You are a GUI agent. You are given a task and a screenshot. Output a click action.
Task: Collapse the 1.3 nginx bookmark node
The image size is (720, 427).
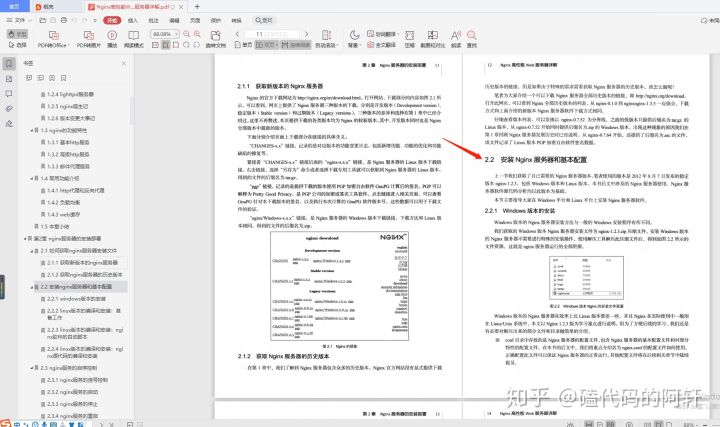[x=31, y=130]
